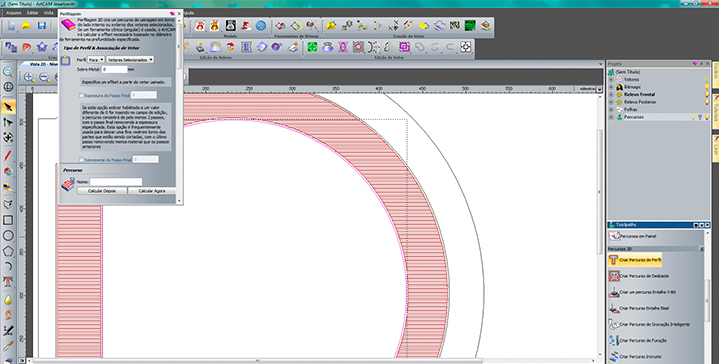Screen dimensions: 719x364
Task: Choose the circle drawing tool
Action: click(x=8, y=236)
